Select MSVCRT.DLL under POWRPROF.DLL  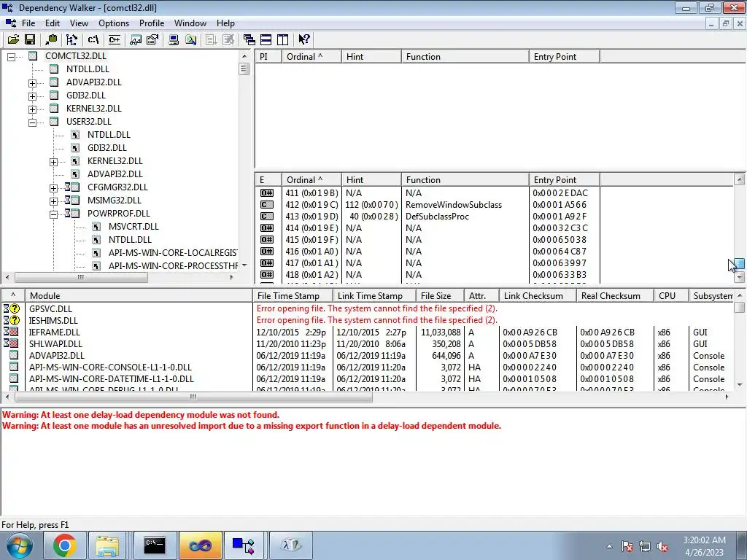pos(133,227)
